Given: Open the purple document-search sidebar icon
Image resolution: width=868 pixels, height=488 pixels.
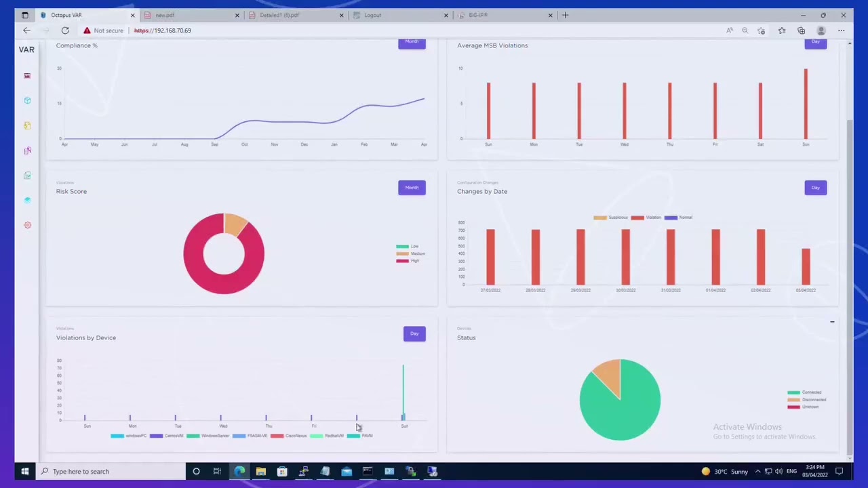Looking at the screenshot, I should click(27, 150).
